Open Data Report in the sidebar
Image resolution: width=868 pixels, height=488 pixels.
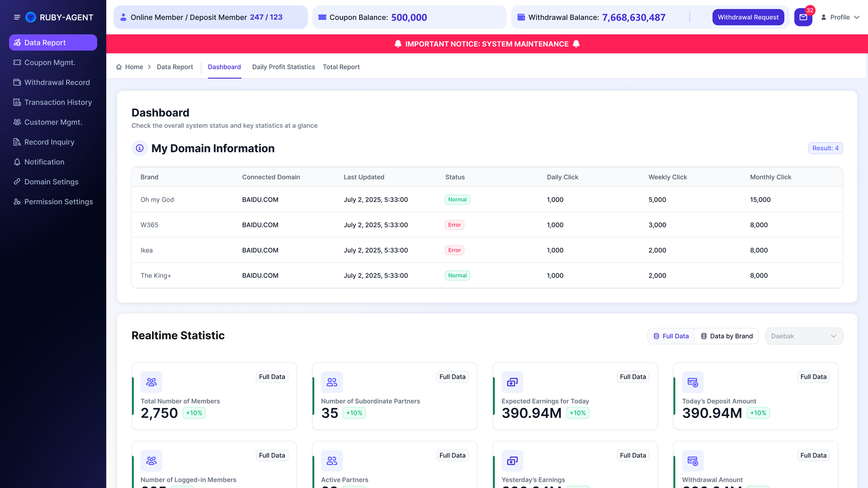pyautogui.click(x=53, y=42)
